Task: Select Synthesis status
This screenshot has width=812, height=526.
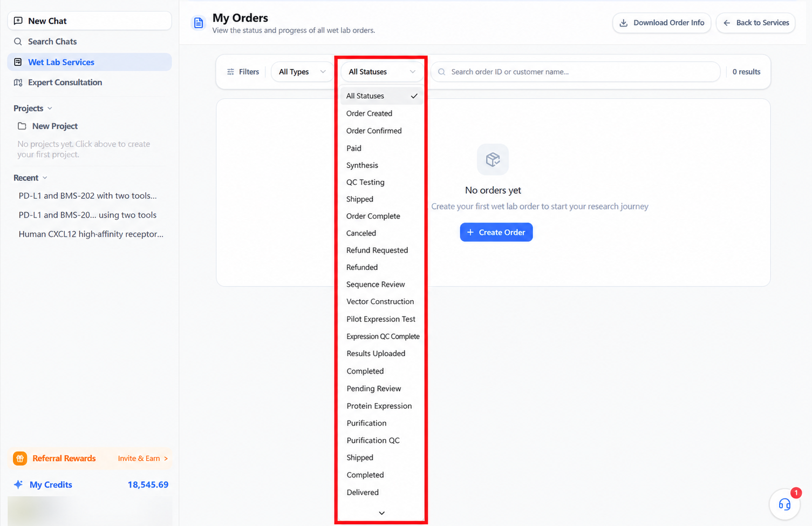Action: [x=381, y=165]
